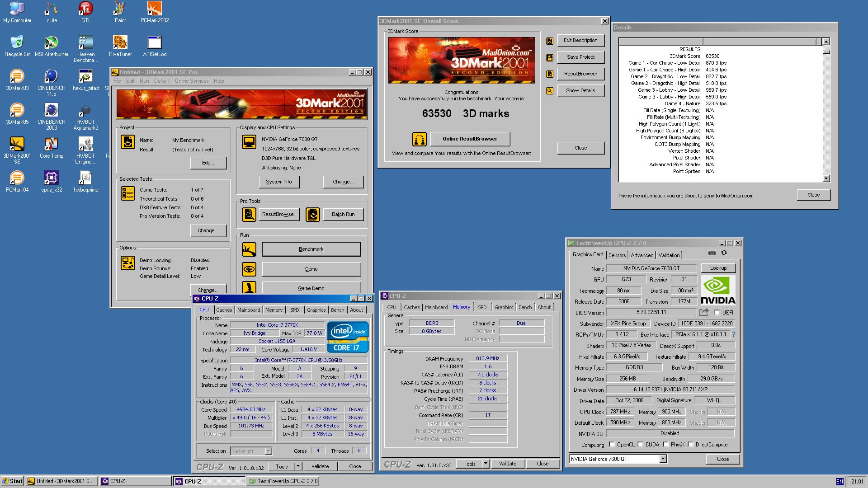868x488 pixels.
Task: Open the Tools dropdown arrow in CPU-Z CPU window
Action: (298, 466)
